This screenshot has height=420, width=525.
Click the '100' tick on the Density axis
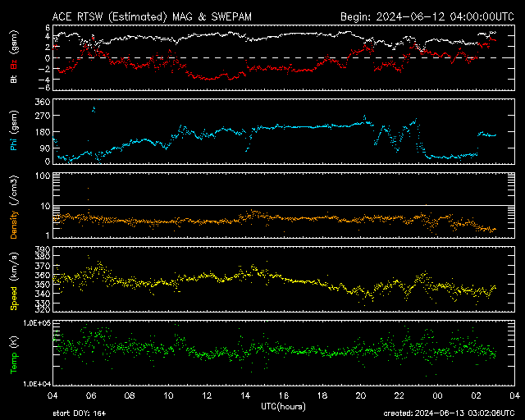coord(43,176)
